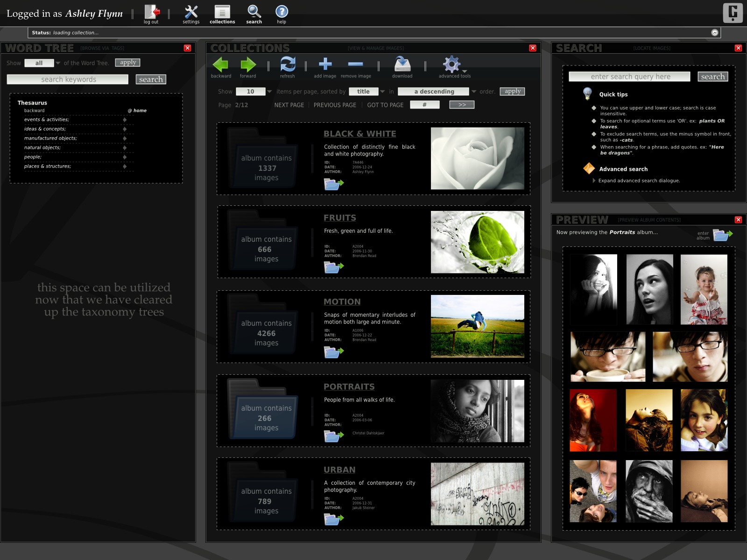The image size is (747, 560).
Task: Click search button in Search panel
Action: (713, 77)
